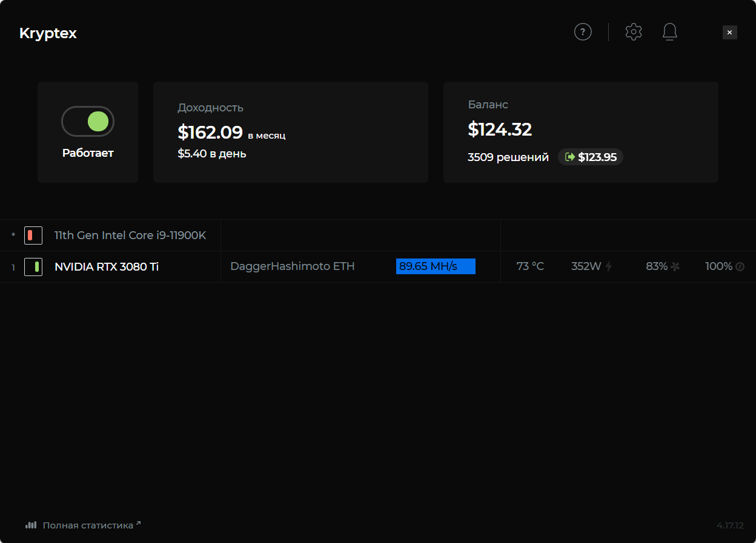
Task: Click the power lightning bolt icon
Action: [x=609, y=266]
